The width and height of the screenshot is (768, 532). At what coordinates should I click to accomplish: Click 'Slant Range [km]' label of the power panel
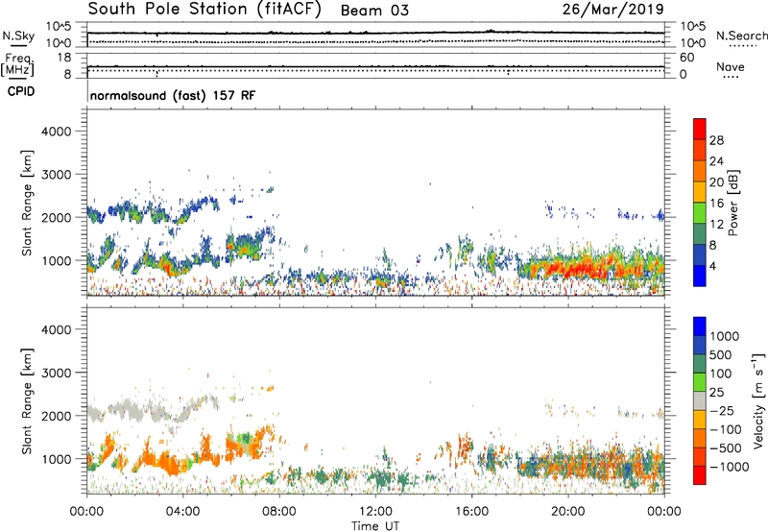[27, 203]
